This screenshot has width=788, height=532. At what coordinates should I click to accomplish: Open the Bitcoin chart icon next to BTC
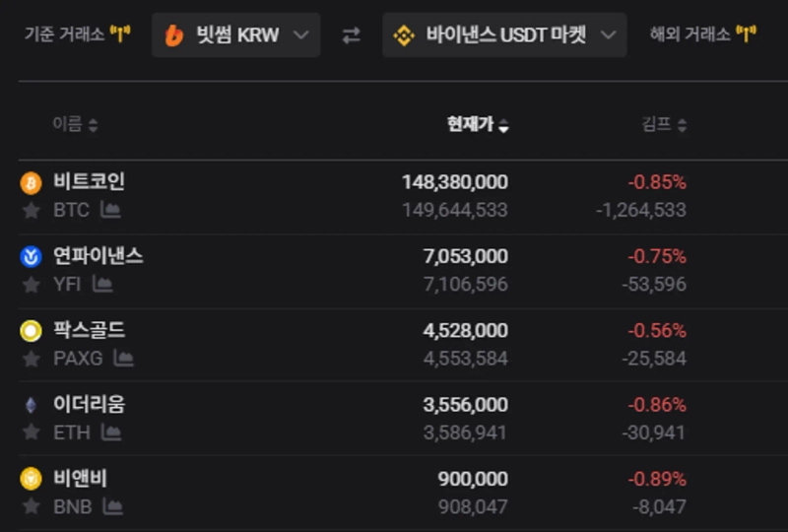tap(110, 210)
